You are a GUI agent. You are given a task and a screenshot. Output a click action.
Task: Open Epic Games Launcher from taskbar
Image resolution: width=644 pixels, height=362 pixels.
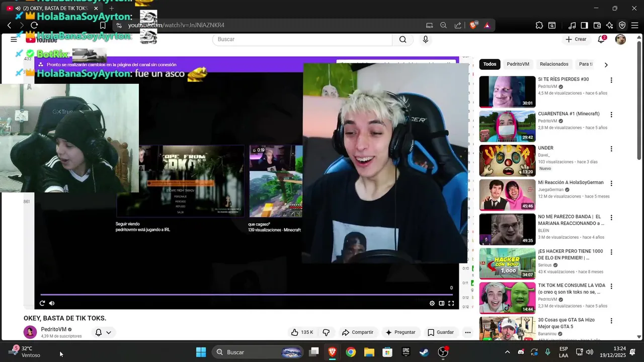[406, 352]
